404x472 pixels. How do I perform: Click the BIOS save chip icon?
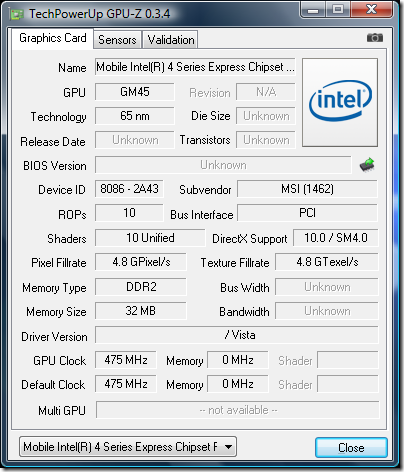point(367,165)
